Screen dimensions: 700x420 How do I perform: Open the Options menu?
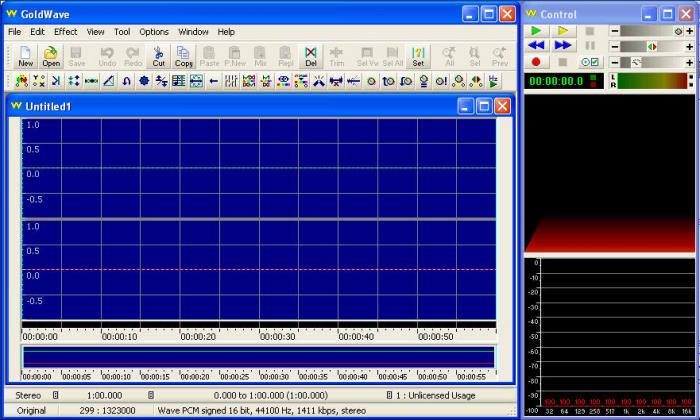pos(154,32)
